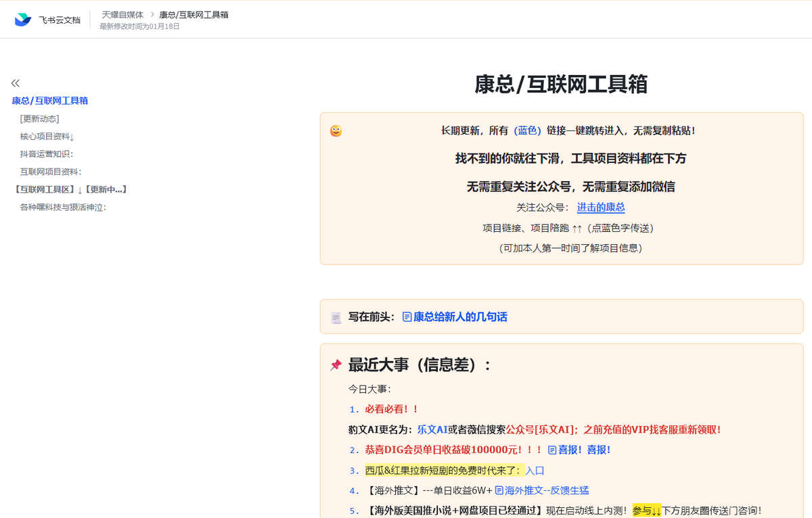Collapse the outline sidebar with double chevron
Image resolution: width=812 pixels, height=518 pixels.
click(16, 83)
